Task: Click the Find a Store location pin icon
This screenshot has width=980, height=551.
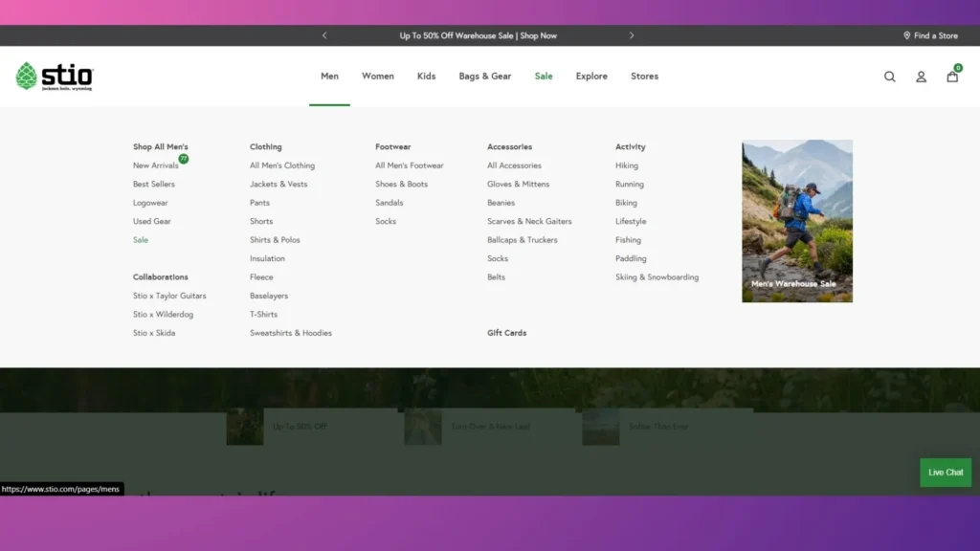Action: [x=907, y=35]
